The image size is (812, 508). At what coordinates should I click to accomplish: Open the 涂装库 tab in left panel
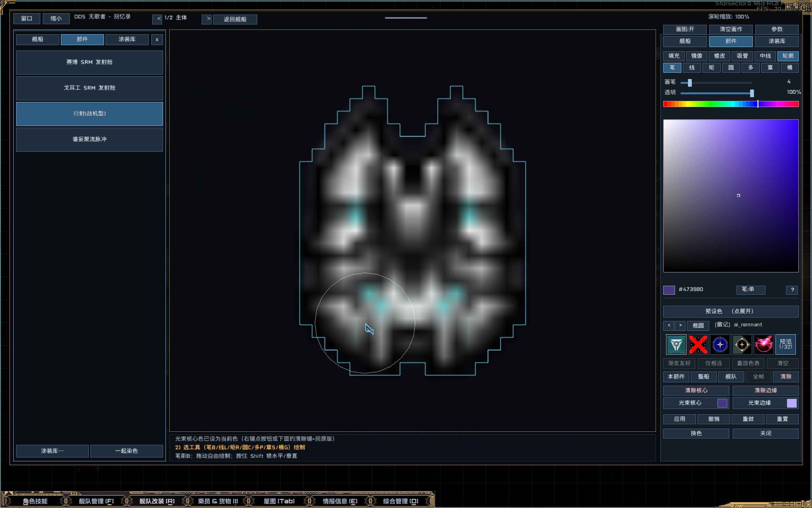[x=127, y=40]
